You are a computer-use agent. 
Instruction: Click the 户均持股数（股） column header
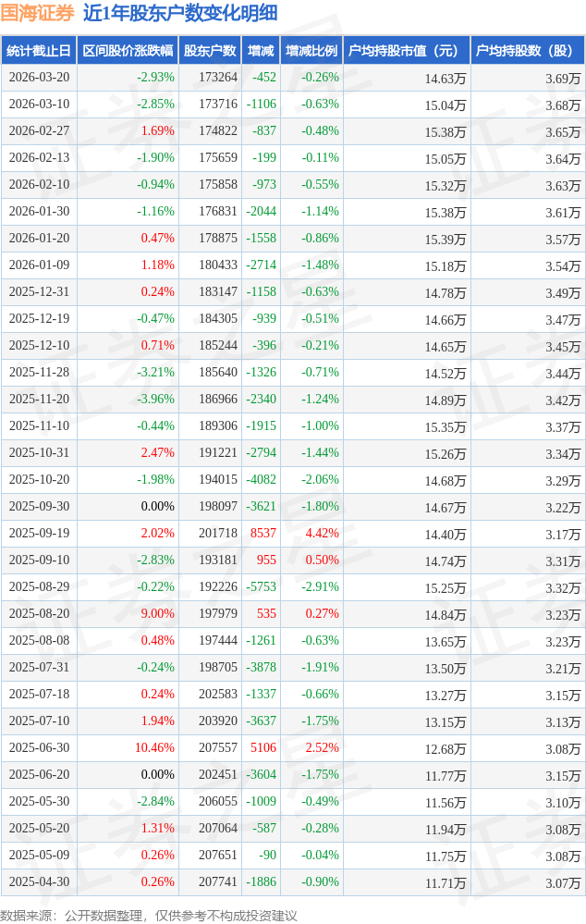[527, 51]
